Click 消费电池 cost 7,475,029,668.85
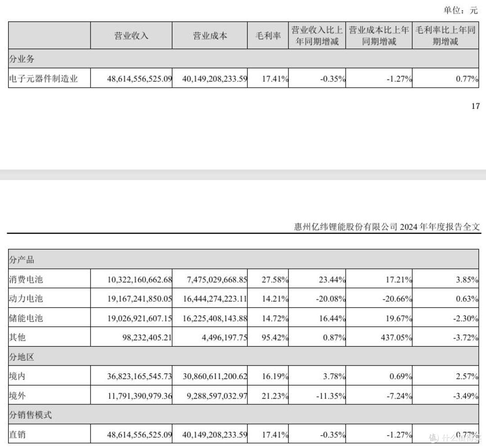This screenshot has width=486, height=448. [217, 279]
